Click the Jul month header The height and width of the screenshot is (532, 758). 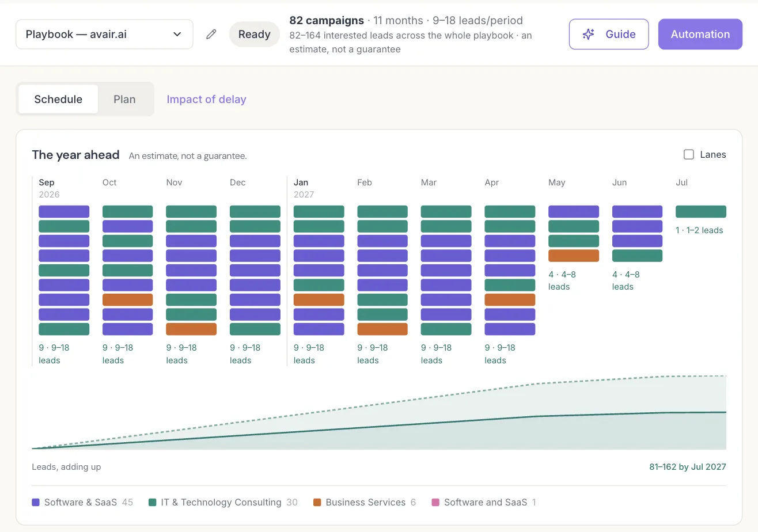coord(682,183)
